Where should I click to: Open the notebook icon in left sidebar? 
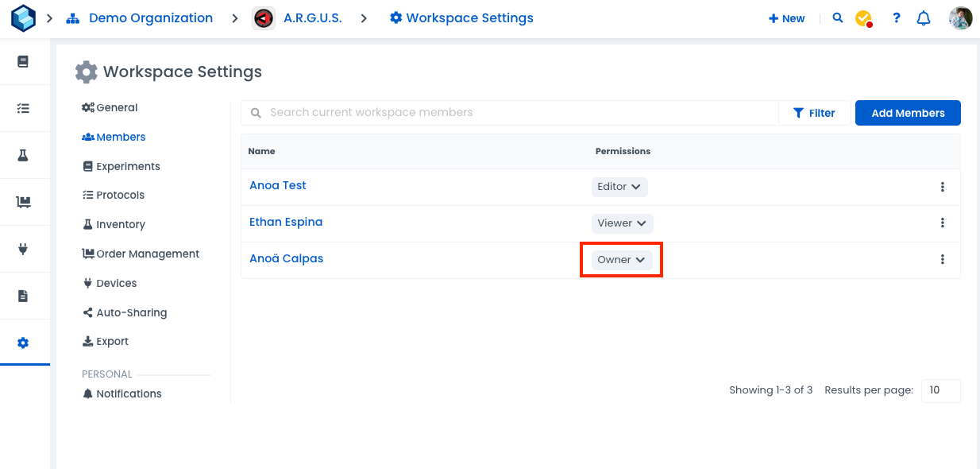click(23, 61)
